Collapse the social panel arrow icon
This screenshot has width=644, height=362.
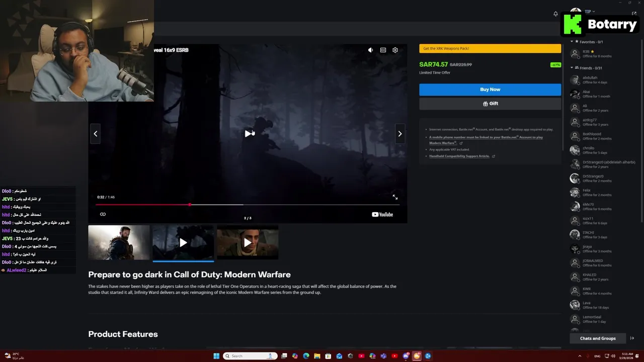(x=632, y=338)
